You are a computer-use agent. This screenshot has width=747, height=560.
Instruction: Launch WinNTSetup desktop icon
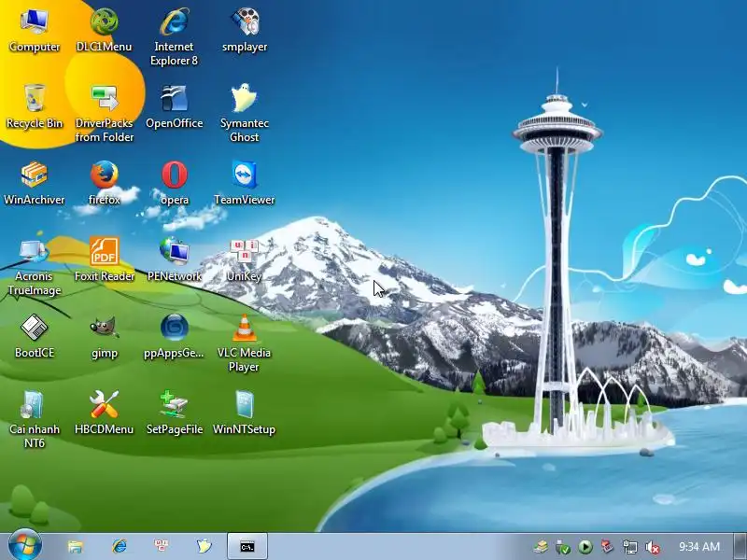(244, 413)
